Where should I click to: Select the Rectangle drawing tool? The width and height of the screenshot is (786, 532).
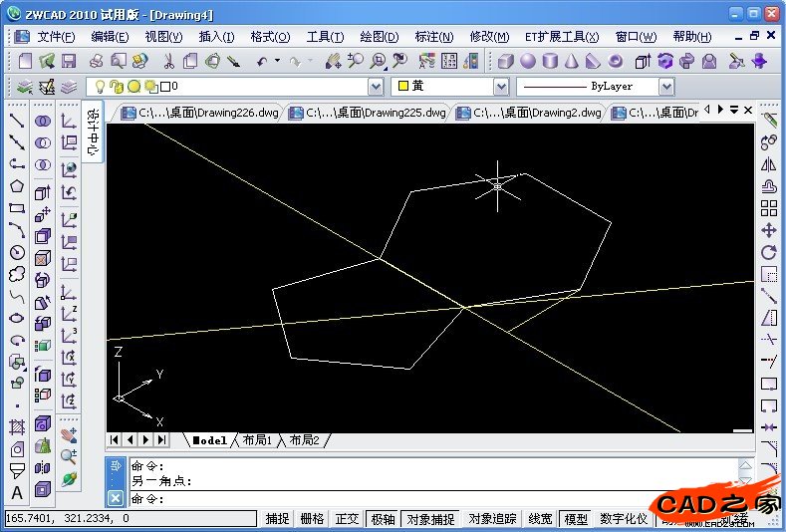click(17, 208)
